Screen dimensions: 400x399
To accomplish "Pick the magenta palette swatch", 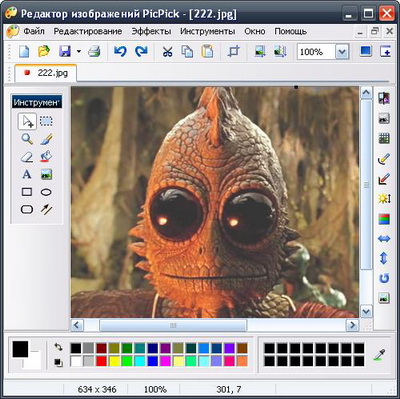I will tap(166, 361).
